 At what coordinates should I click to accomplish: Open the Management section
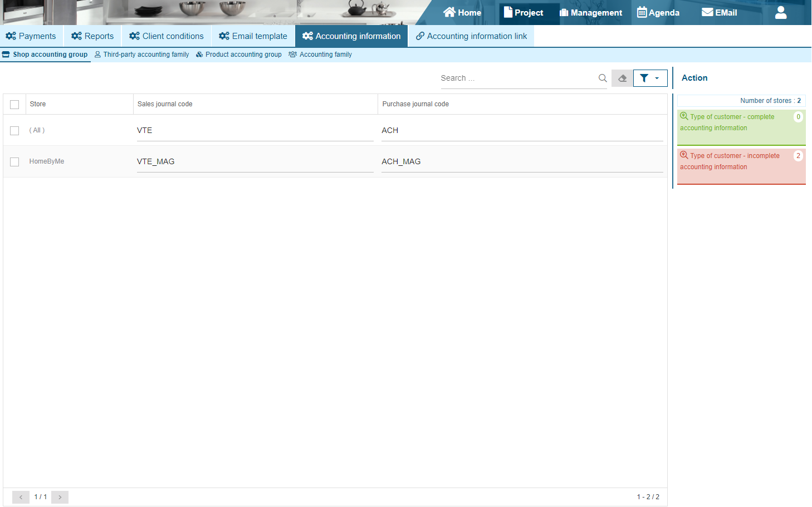[591, 13]
